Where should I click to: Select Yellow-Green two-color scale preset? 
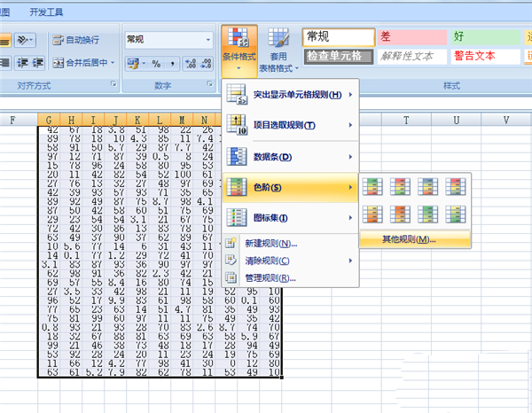pyautogui.click(x=456, y=214)
